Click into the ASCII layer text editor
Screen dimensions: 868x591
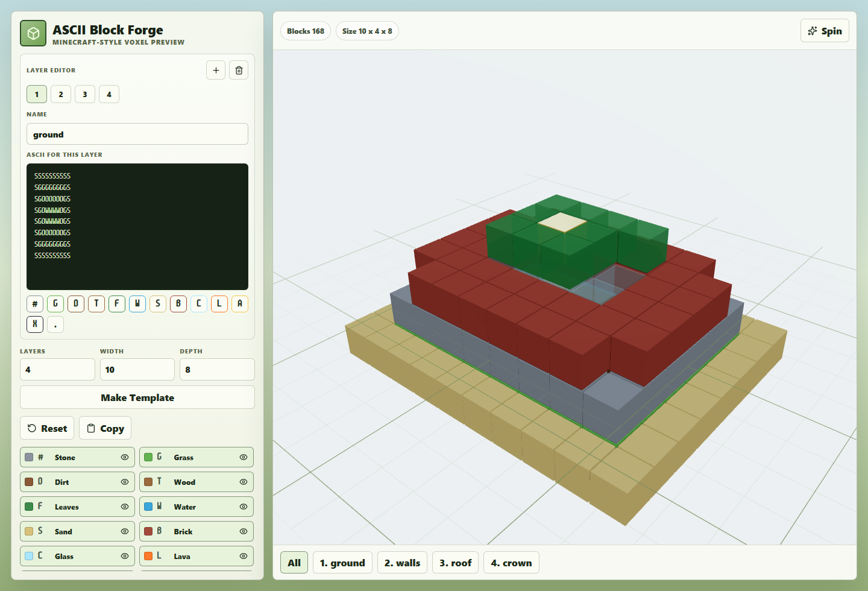137,227
